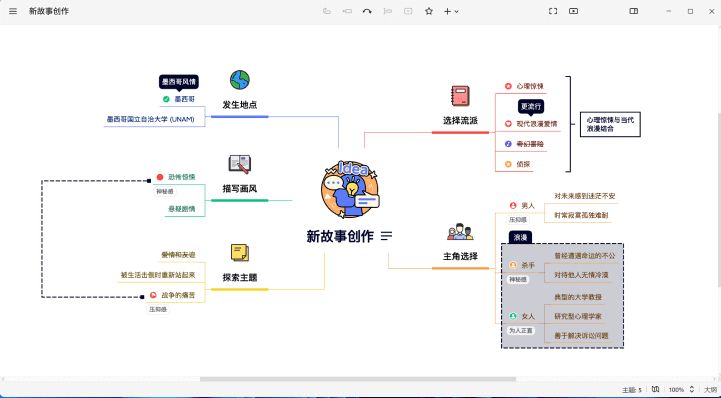Expand the plus insert dropdown arrow
This screenshot has width=721, height=398.
[457, 11]
